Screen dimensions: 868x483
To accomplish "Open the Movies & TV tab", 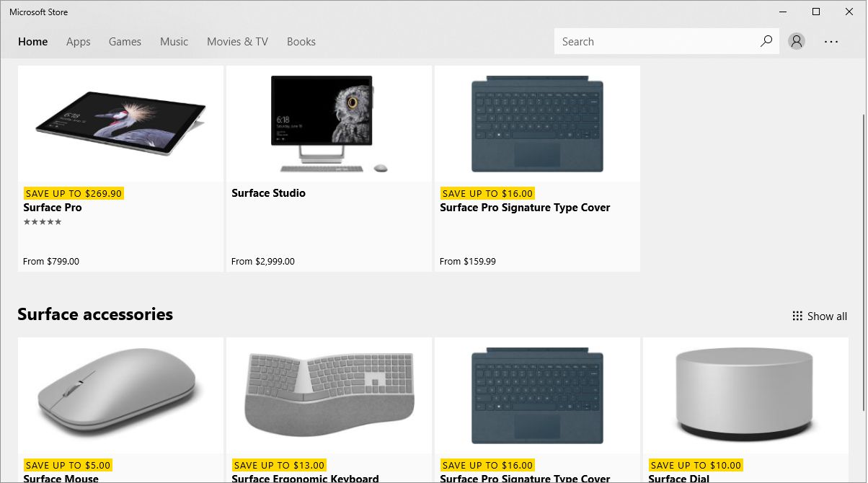I will [237, 42].
